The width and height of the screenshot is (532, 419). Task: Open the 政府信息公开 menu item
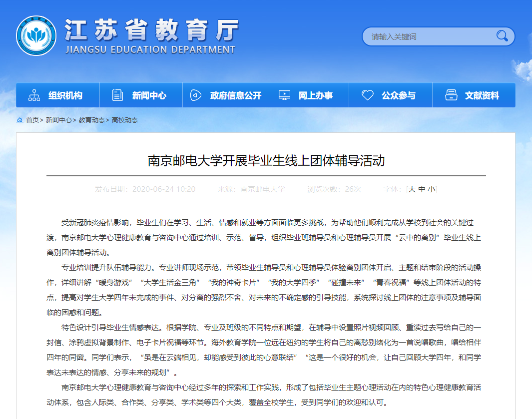(x=236, y=95)
